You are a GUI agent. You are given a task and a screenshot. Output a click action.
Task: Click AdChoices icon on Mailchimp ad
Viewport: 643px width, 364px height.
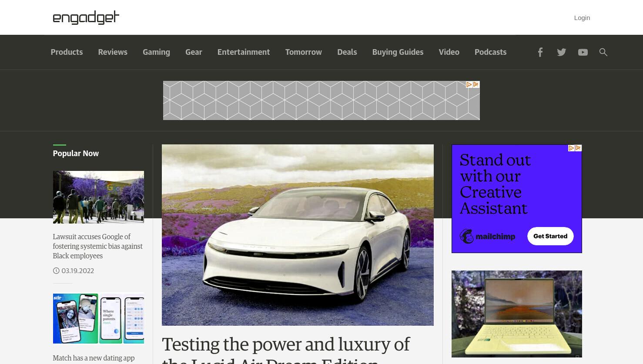[571, 148]
